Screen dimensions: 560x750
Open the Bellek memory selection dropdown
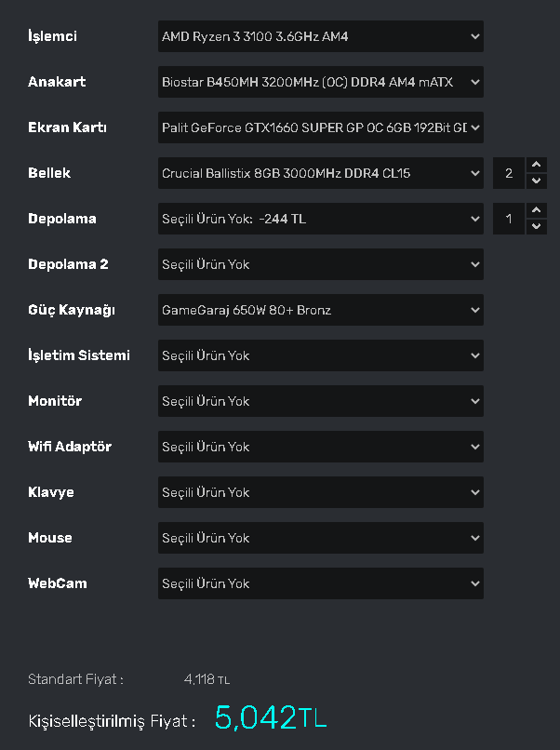click(x=320, y=173)
